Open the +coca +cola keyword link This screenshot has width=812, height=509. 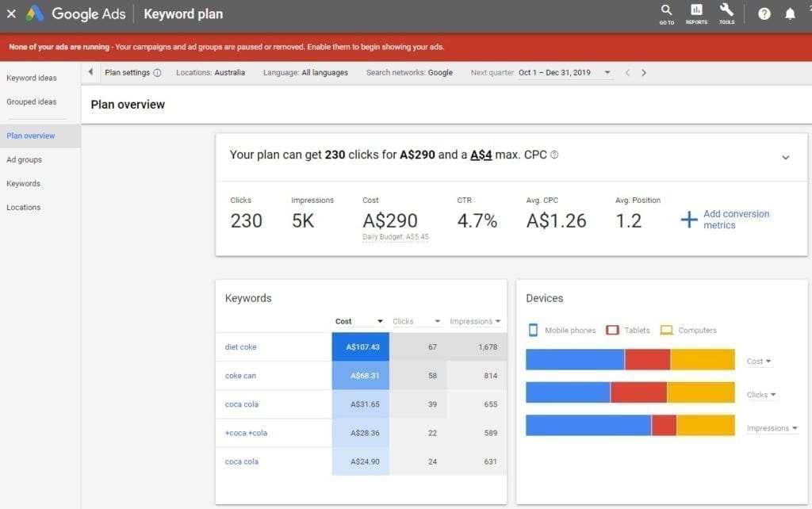click(x=246, y=433)
